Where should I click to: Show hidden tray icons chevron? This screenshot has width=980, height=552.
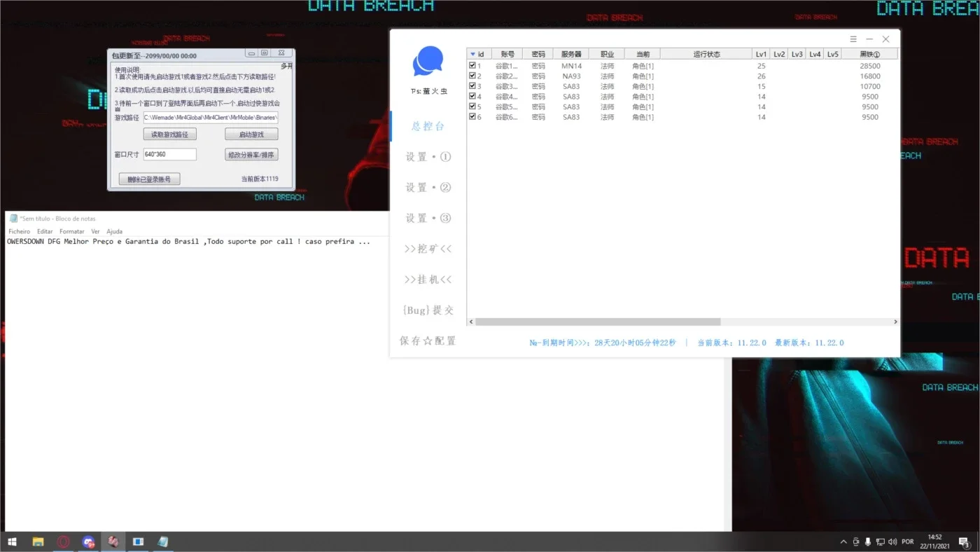pyautogui.click(x=843, y=541)
